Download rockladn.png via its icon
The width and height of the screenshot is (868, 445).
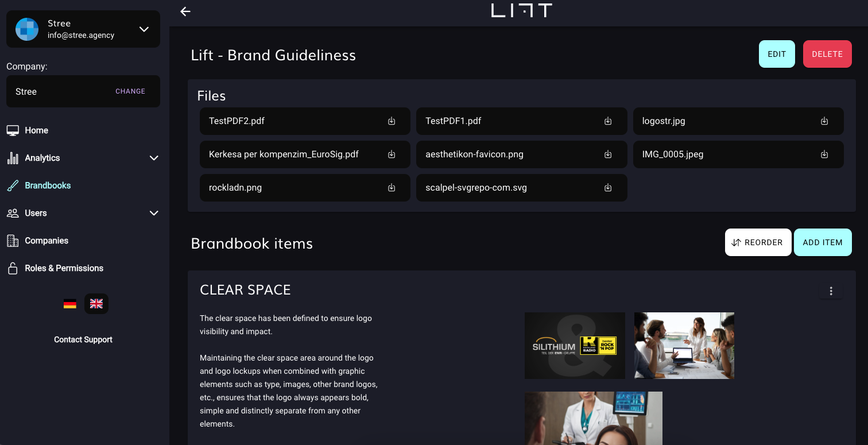point(392,188)
